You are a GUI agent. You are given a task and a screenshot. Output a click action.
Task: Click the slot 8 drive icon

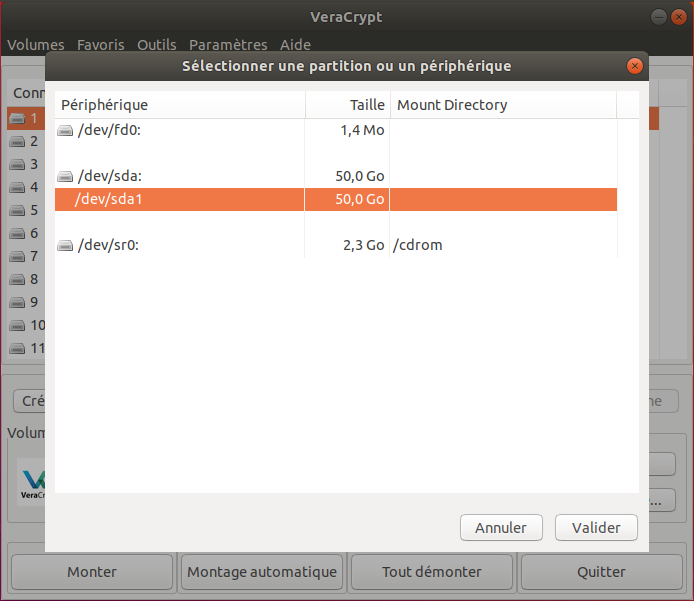click(x=18, y=279)
